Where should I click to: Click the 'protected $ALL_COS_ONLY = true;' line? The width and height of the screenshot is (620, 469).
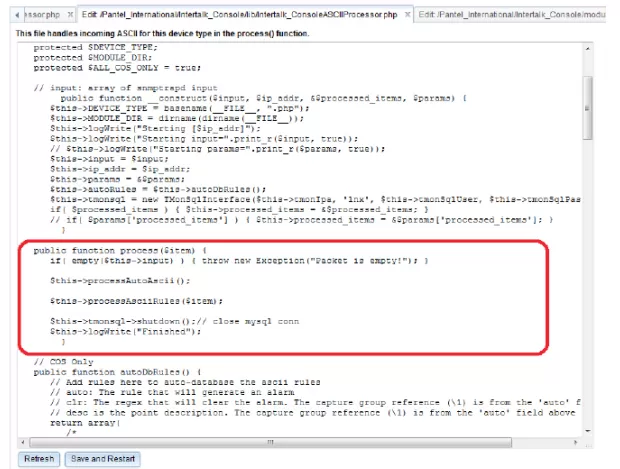(112, 68)
